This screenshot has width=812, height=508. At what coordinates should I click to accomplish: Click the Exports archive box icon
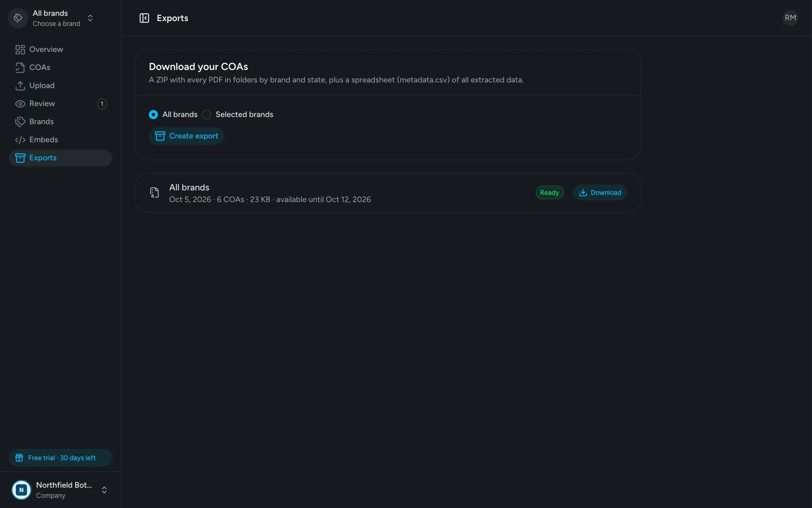pos(20,158)
